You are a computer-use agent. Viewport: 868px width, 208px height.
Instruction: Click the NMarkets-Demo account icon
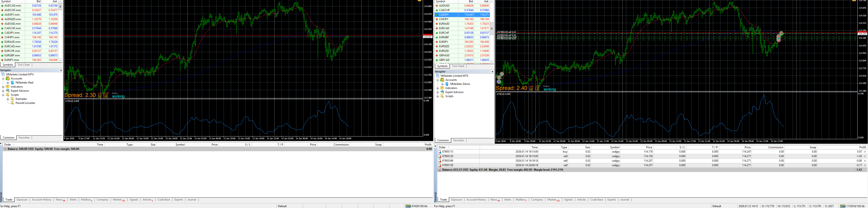[x=447, y=84]
